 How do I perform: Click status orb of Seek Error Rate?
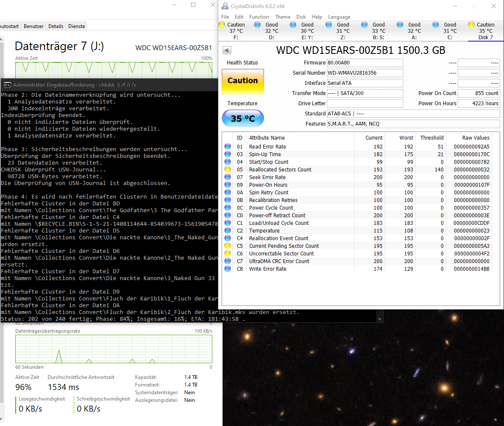coord(228,177)
